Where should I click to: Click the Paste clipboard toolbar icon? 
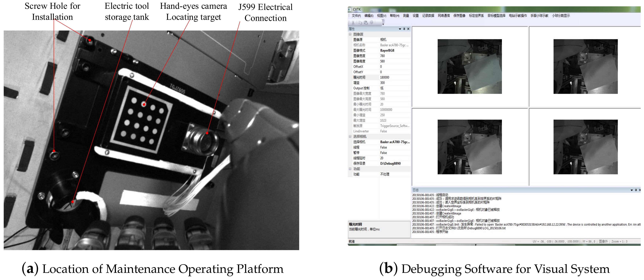coord(366,23)
